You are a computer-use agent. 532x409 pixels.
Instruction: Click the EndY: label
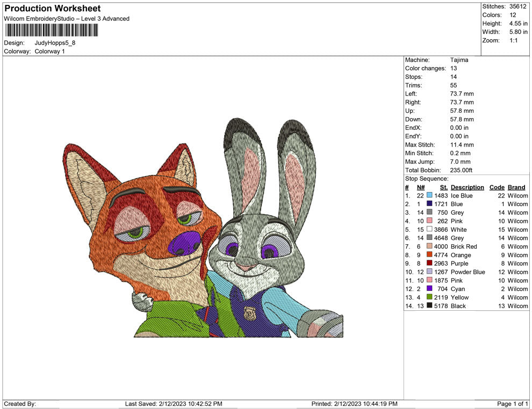tap(413, 136)
